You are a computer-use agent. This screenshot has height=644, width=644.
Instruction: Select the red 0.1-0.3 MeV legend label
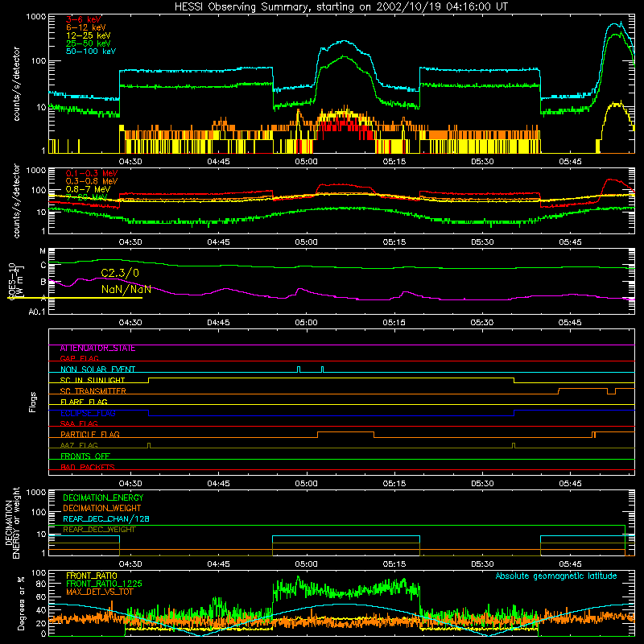click(x=92, y=173)
